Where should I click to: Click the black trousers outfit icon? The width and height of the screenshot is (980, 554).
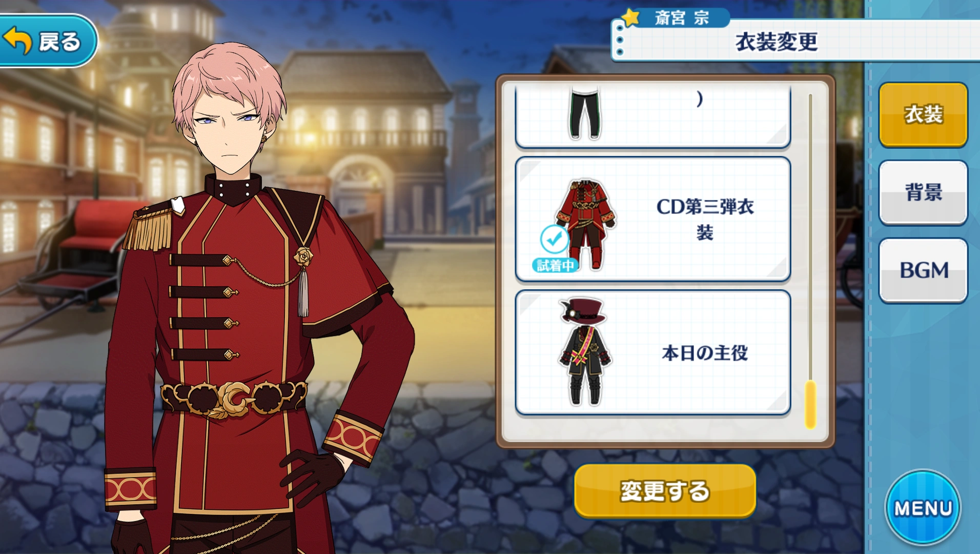point(584,113)
